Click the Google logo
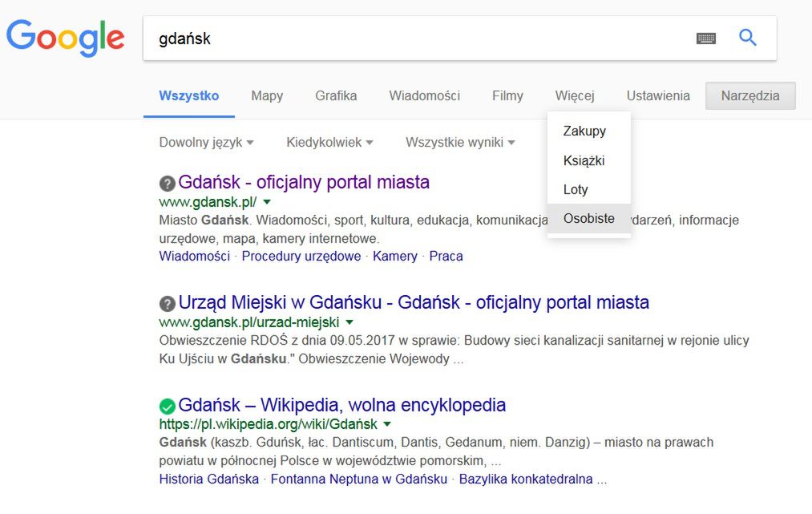Image resolution: width=812 pixels, height=514 pixels. 65,38
